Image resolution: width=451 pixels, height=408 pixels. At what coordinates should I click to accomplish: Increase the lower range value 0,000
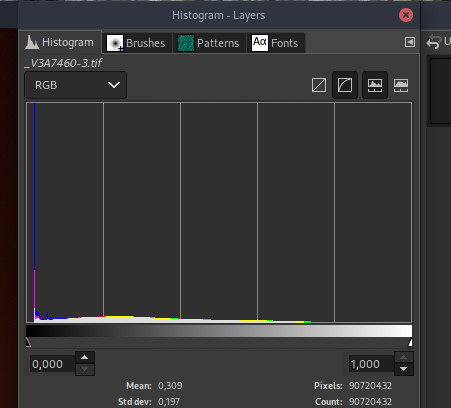[85, 357]
